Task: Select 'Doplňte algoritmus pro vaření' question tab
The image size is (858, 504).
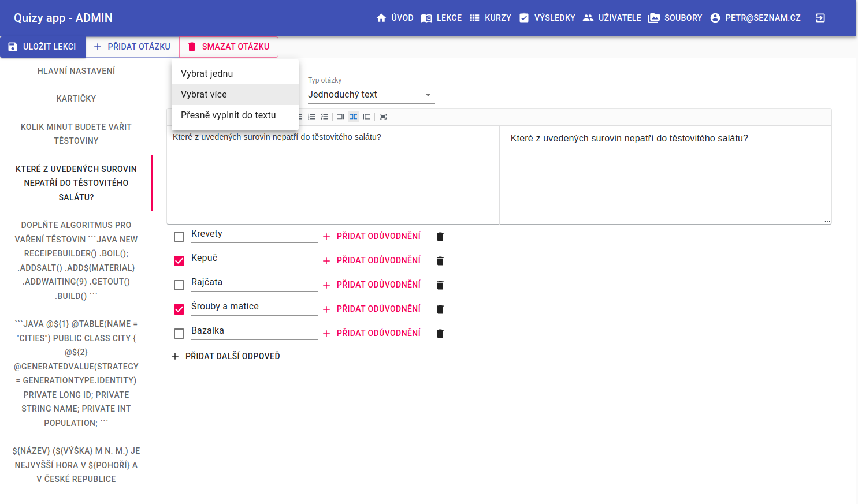Action: [x=76, y=260]
